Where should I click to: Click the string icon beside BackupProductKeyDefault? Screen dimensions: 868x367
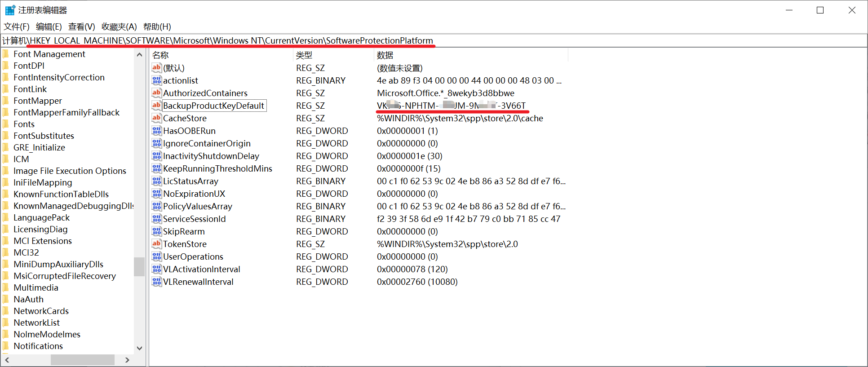click(x=156, y=106)
